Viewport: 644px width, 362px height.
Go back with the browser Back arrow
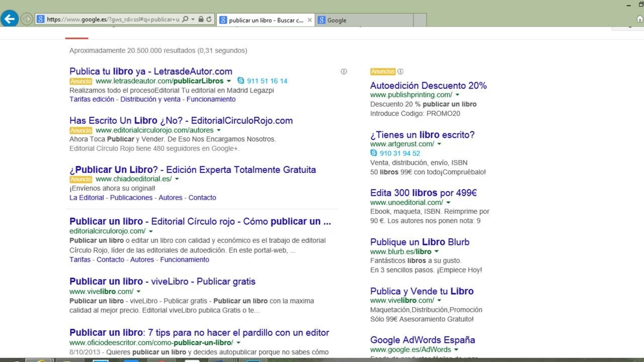pyautogui.click(x=10, y=19)
